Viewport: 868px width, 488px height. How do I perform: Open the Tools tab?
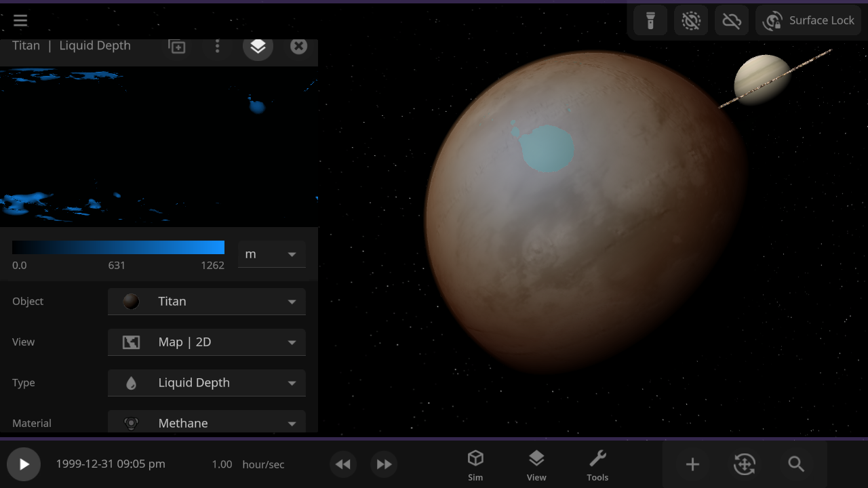point(597,465)
